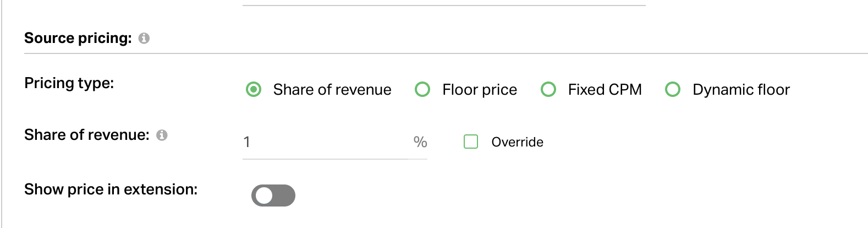868x228 pixels.
Task: Click the Pricing type label
Action: click(x=69, y=83)
